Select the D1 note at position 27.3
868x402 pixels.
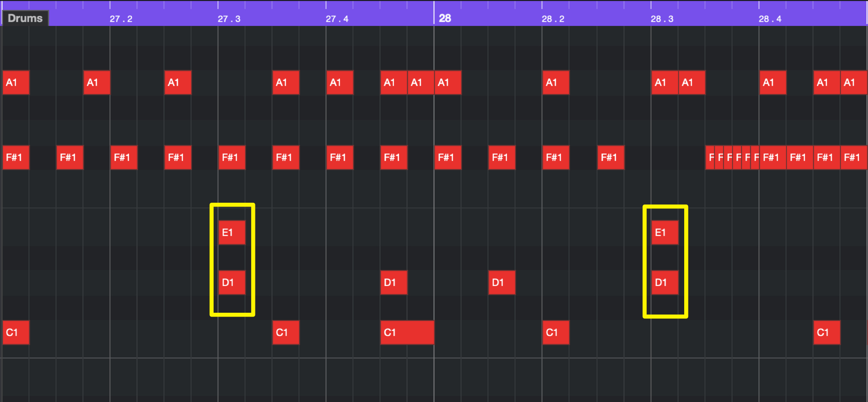point(232,283)
